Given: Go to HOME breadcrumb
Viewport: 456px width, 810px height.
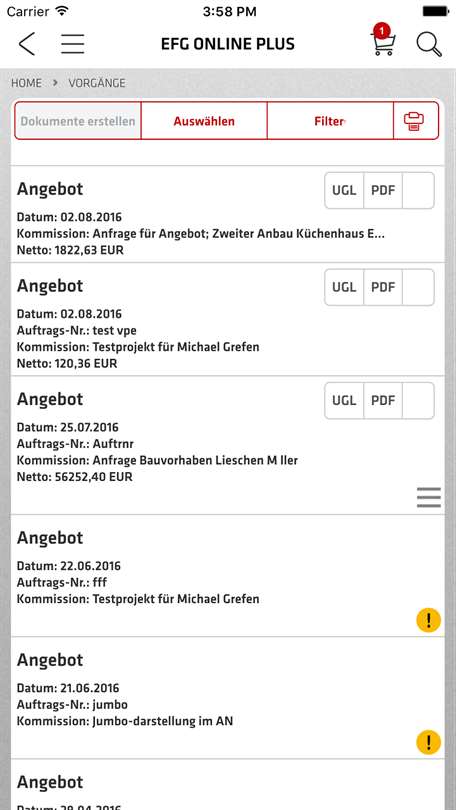Looking at the screenshot, I should coord(26,83).
